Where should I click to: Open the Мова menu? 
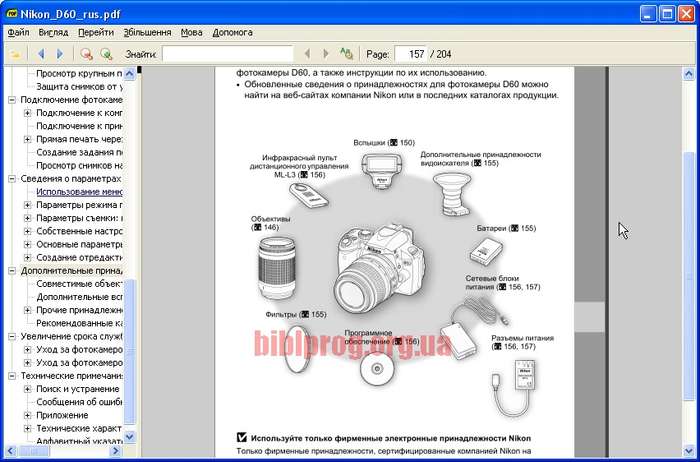click(x=192, y=33)
